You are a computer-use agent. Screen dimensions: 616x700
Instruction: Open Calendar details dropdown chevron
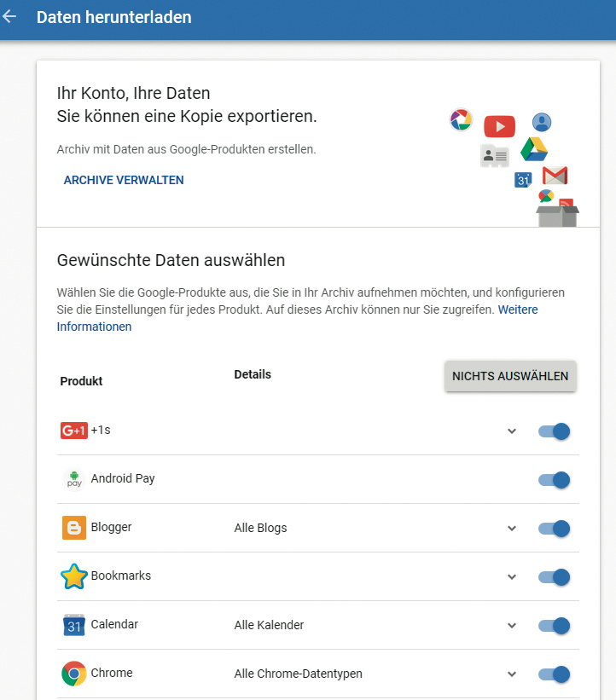coord(512,626)
